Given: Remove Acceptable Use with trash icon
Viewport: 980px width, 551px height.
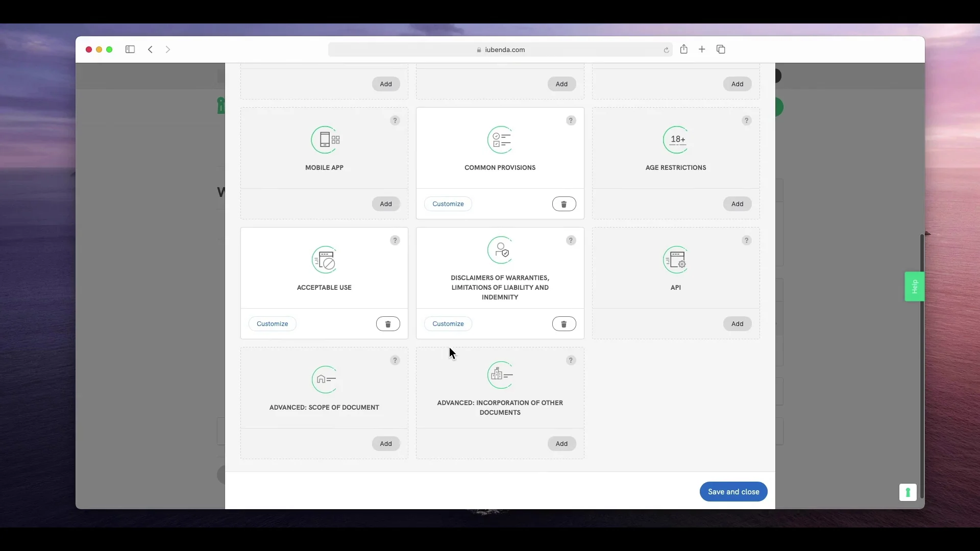Looking at the screenshot, I should pyautogui.click(x=388, y=324).
